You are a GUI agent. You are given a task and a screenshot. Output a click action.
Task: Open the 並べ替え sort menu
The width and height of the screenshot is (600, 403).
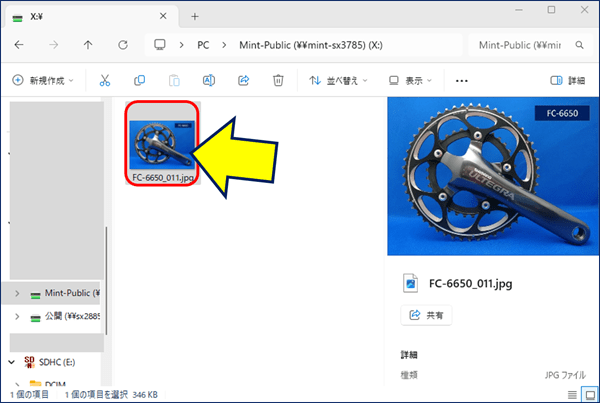(x=338, y=80)
